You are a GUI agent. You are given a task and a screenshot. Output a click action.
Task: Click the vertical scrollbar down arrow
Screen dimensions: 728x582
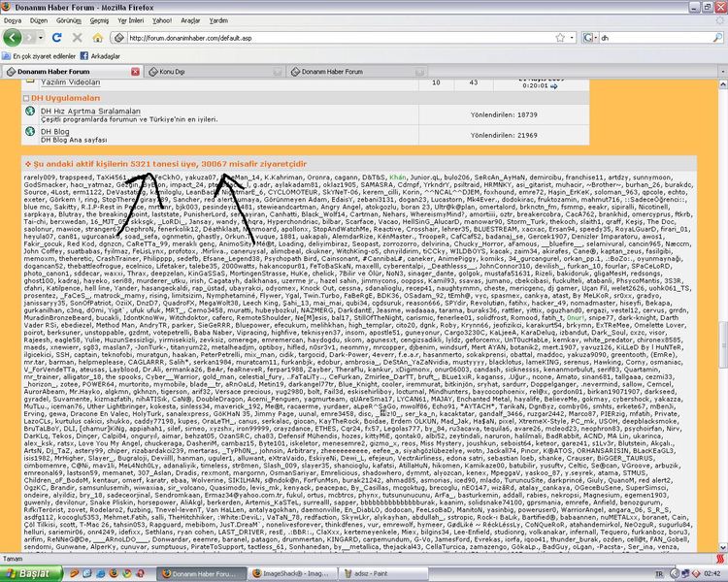723,547
